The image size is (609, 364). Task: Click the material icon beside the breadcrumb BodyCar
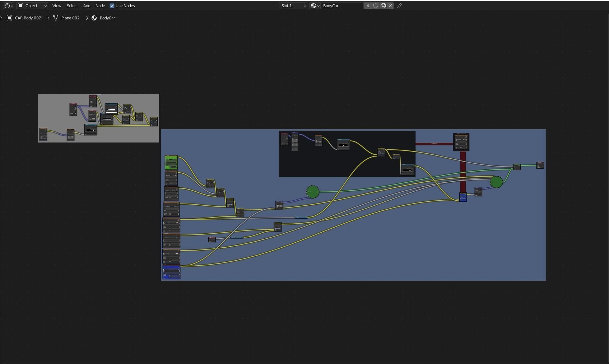point(94,18)
